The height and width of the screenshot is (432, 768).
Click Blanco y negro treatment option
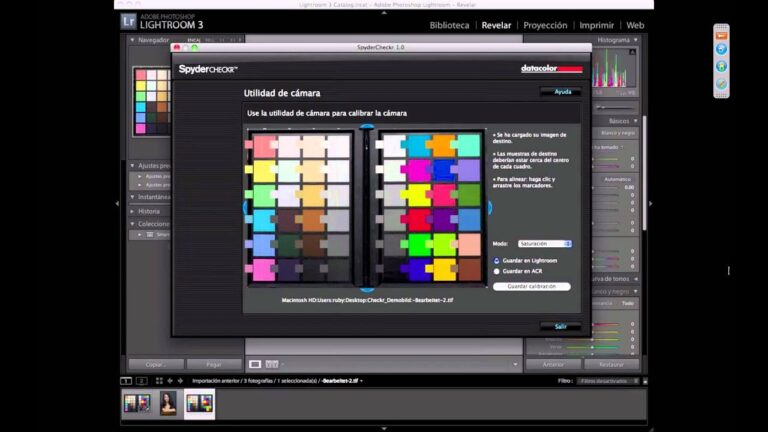coord(618,133)
